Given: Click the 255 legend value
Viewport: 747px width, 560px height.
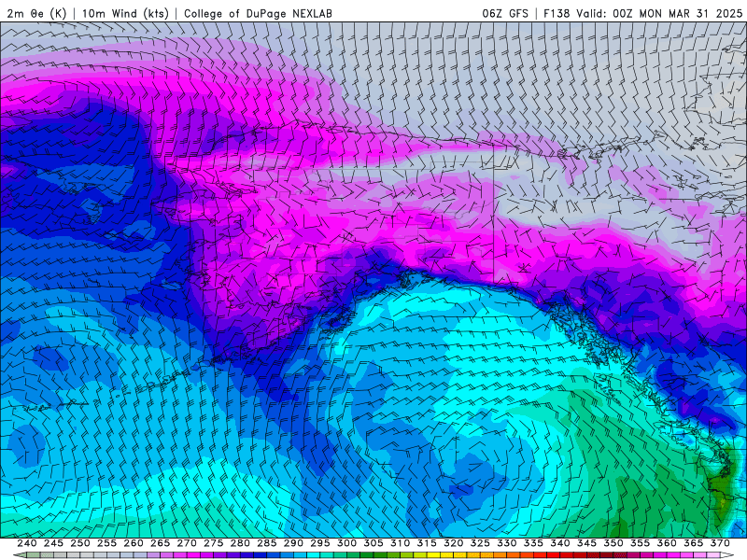Looking at the screenshot, I should point(106,543).
